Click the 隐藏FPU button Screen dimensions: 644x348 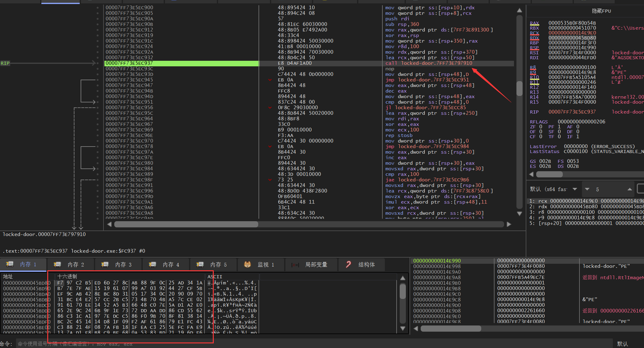coord(601,11)
